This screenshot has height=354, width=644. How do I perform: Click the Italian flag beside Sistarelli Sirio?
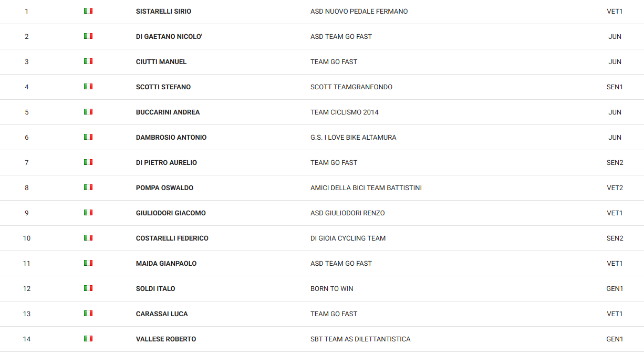[x=88, y=11]
